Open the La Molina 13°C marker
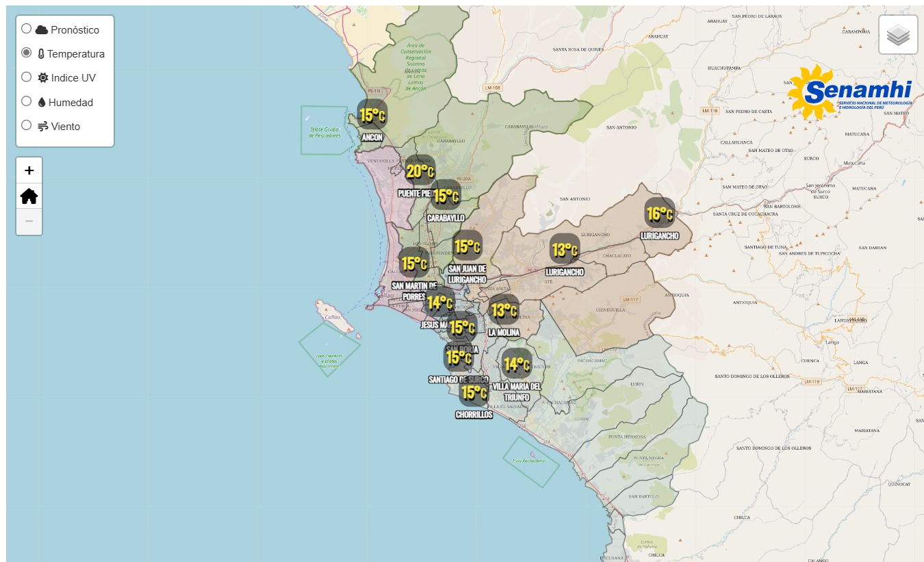 point(504,310)
